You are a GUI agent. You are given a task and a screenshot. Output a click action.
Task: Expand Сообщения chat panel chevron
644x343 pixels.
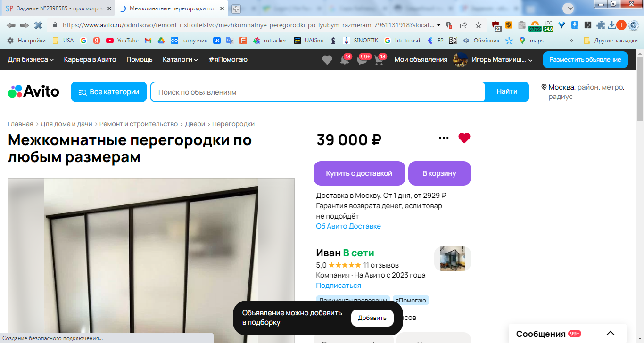point(611,334)
